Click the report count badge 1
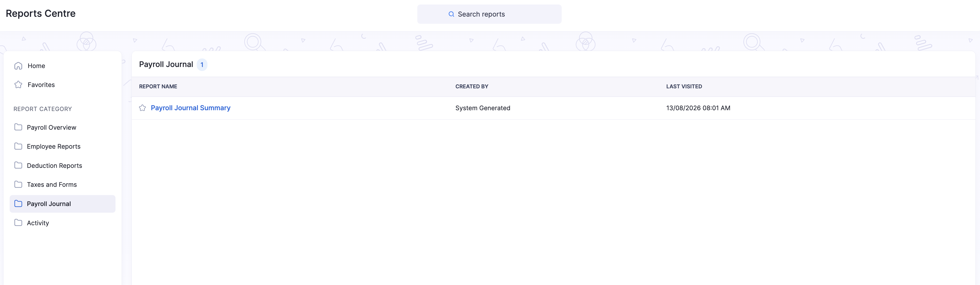 pyautogui.click(x=202, y=65)
